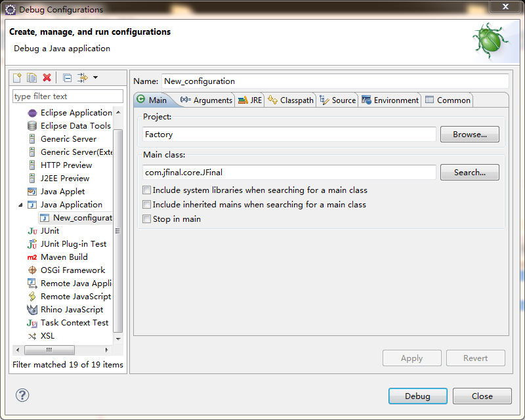Switch to the Source tab
Image resolution: width=525 pixels, height=420 pixels.
(x=337, y=100)
